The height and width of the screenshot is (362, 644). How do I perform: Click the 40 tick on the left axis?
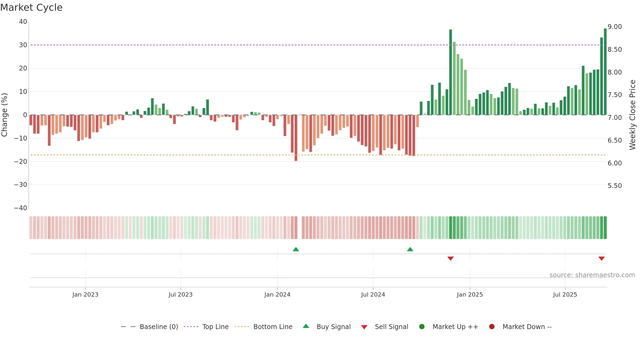click(x=23, y=22)
